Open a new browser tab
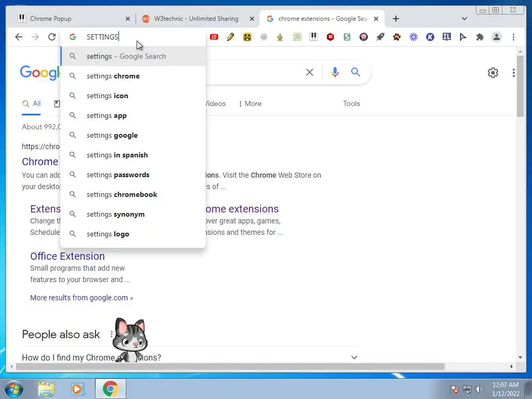The width and height of the screenshot is (532, 399). pyautogui.click(x=395, y=19)
